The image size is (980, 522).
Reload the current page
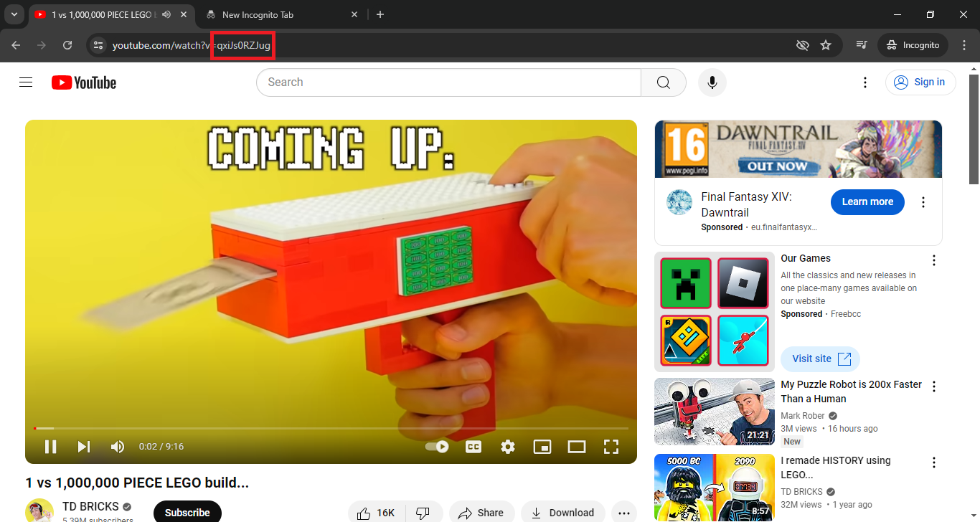point(67,45)
